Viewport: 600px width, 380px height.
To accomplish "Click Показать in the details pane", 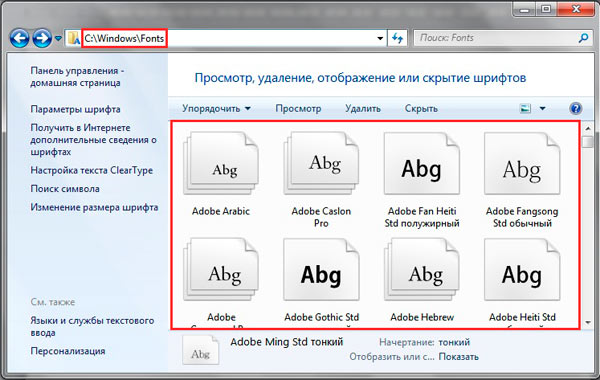I will [x=458, y=357].
